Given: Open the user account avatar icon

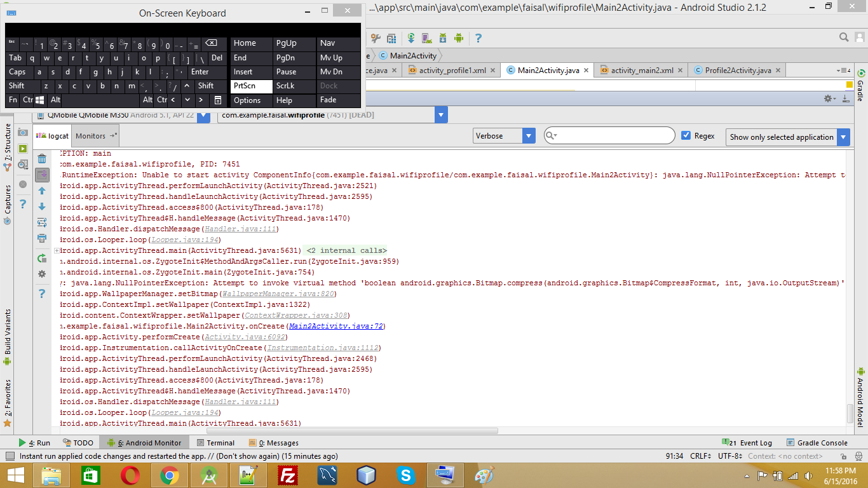Looking at the screenshot, I should tap(859, 37).
